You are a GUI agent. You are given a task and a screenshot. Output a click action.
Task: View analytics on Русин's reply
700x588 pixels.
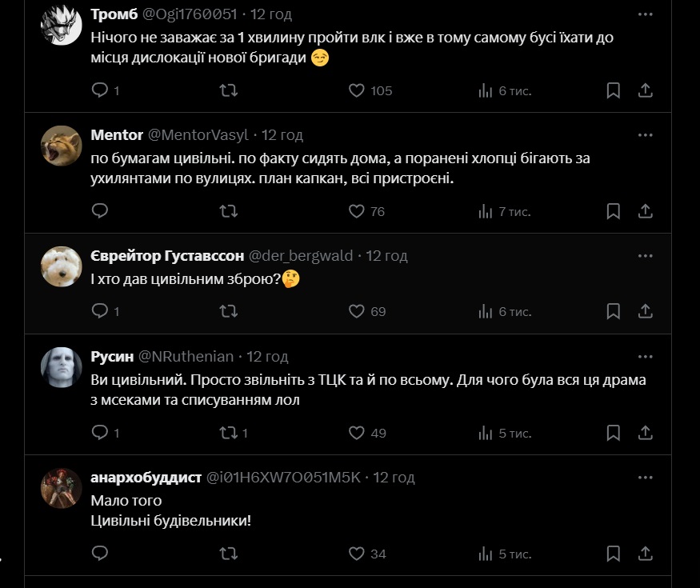click(x=486, y=433)
